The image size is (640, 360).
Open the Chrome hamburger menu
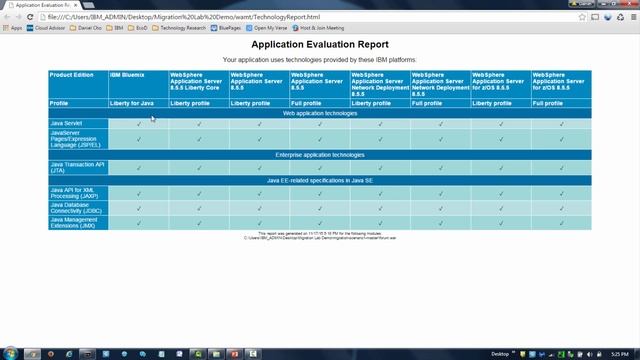633,17
